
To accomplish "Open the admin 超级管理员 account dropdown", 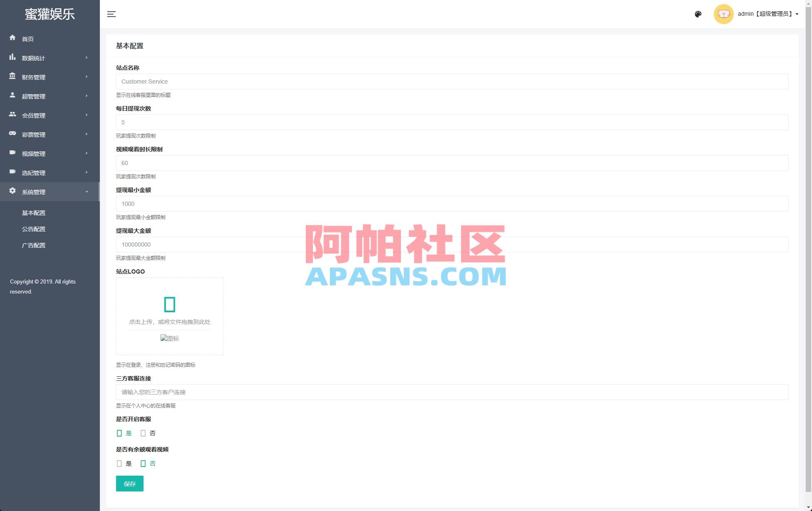I will (x=765, y=14).
